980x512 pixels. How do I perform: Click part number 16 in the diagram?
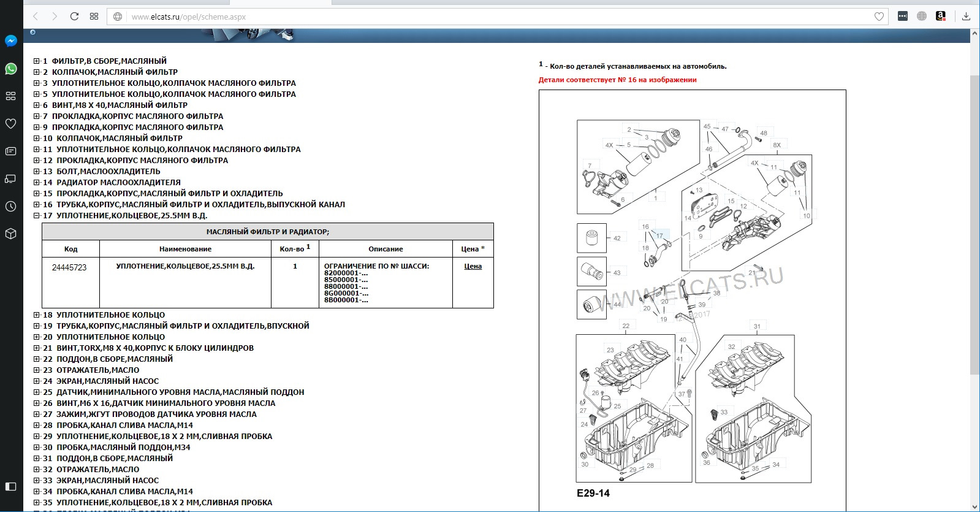645,227
